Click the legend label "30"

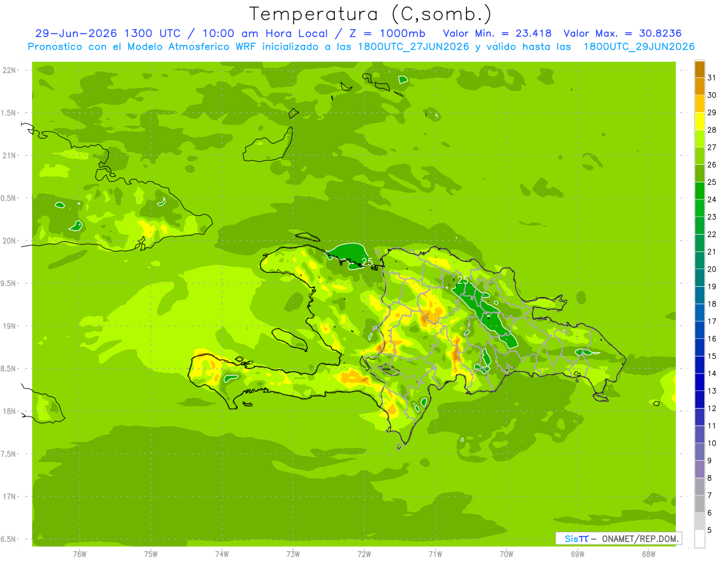tap(712, 95)
